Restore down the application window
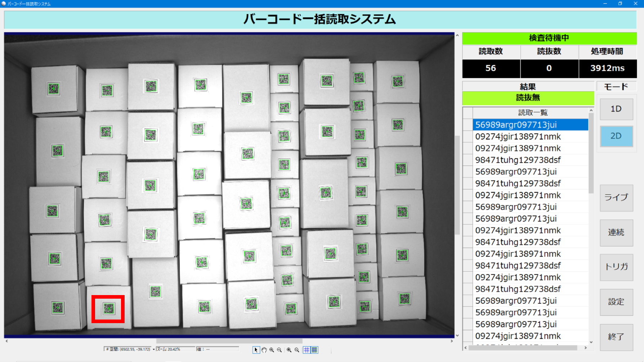The image size is (644, 362). (x=620, y=4)
